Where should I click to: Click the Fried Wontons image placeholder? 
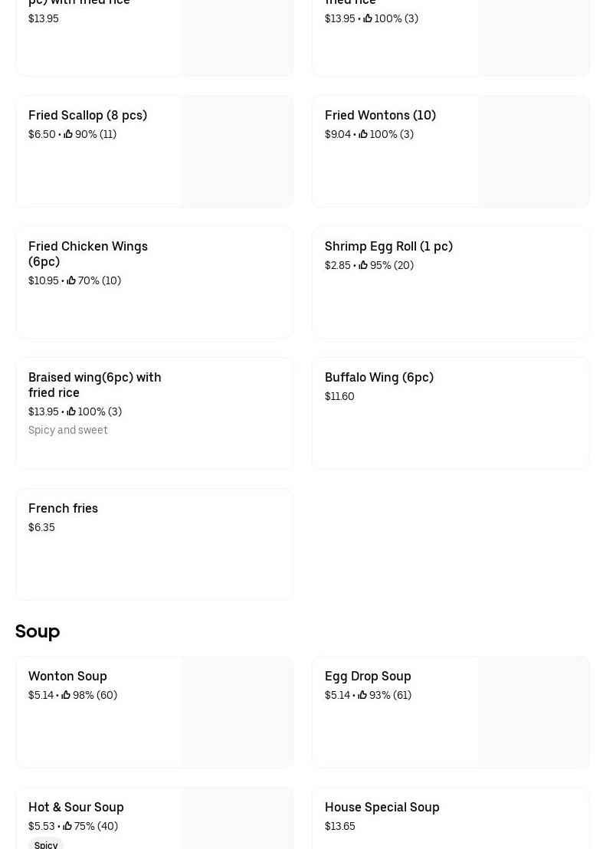tap(533, 152)
